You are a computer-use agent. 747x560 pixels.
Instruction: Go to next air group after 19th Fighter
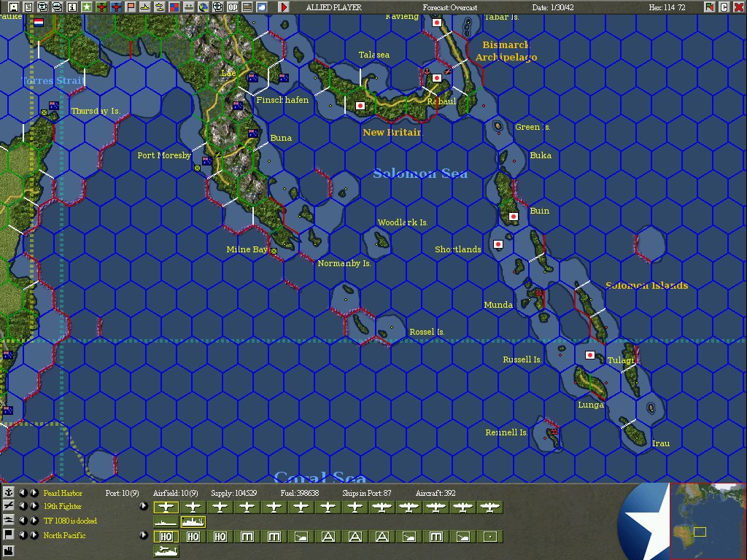[x=34, y=506]
